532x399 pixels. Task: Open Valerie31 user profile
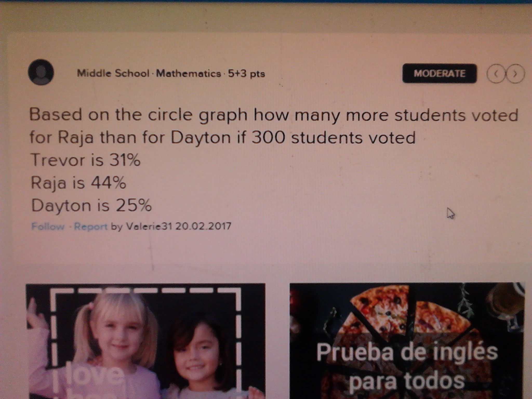[149, 226]
